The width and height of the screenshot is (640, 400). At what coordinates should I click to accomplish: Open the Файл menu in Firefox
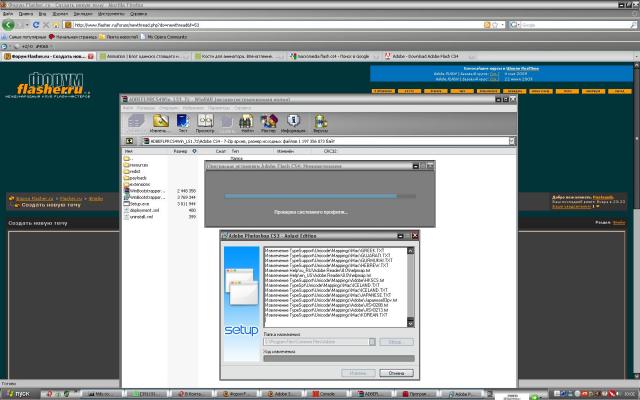8,14
